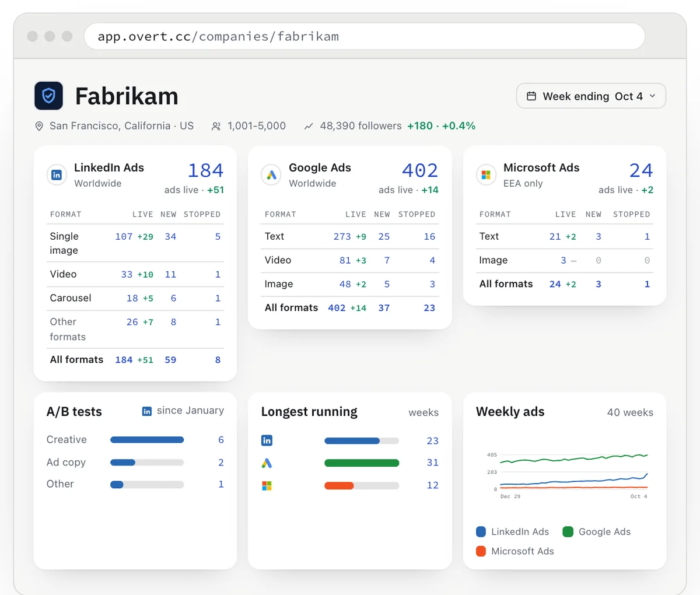The image size is (700, 595).
Task: Click the Google Ads legend green swatch
Action: (568, 531)
